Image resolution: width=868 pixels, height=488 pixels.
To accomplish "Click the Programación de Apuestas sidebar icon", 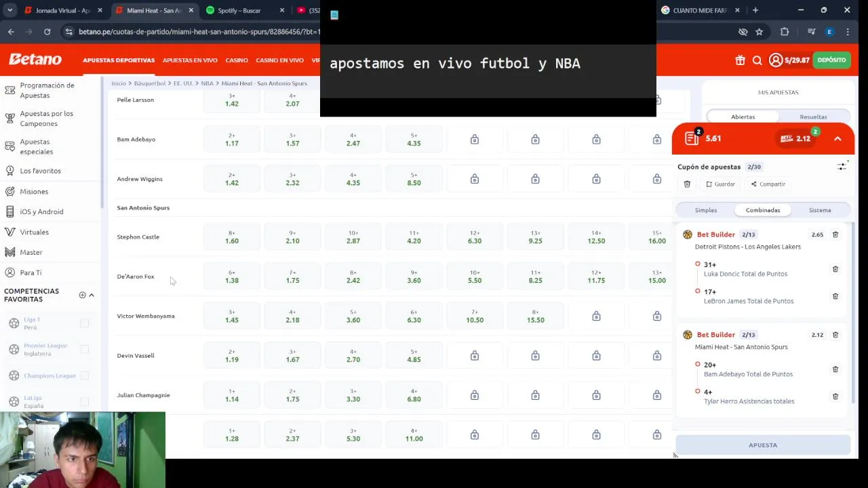I will [9, 90].
